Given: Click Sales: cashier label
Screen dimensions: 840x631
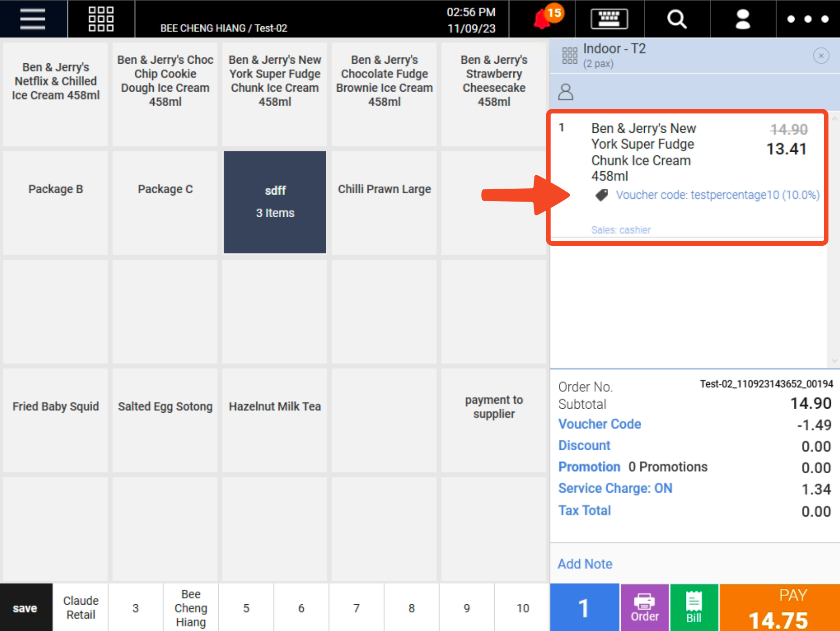Looking at the screenshot, I should click(x=621, y=230).
